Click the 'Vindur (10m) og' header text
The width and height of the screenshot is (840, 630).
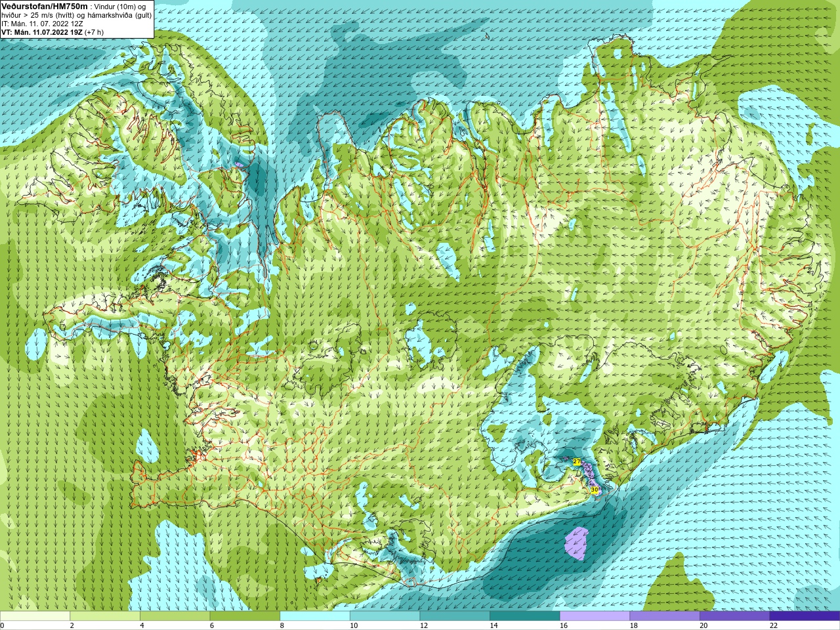(121, 7)
